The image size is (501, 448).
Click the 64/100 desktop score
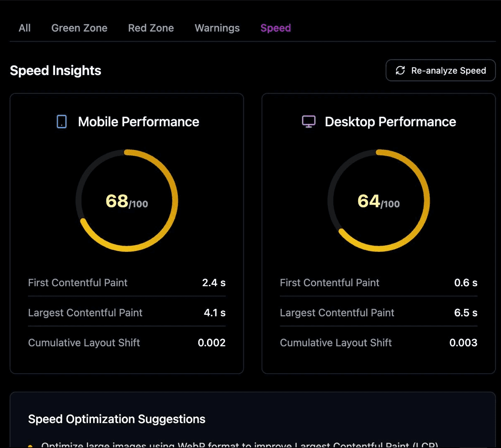379,202
